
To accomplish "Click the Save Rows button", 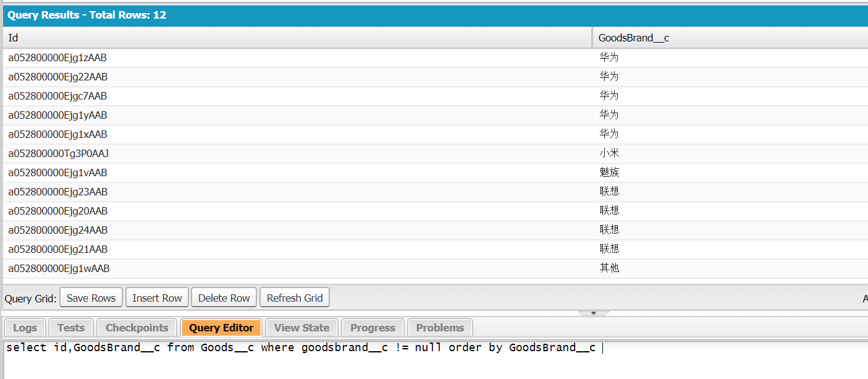I will (91, 298).
